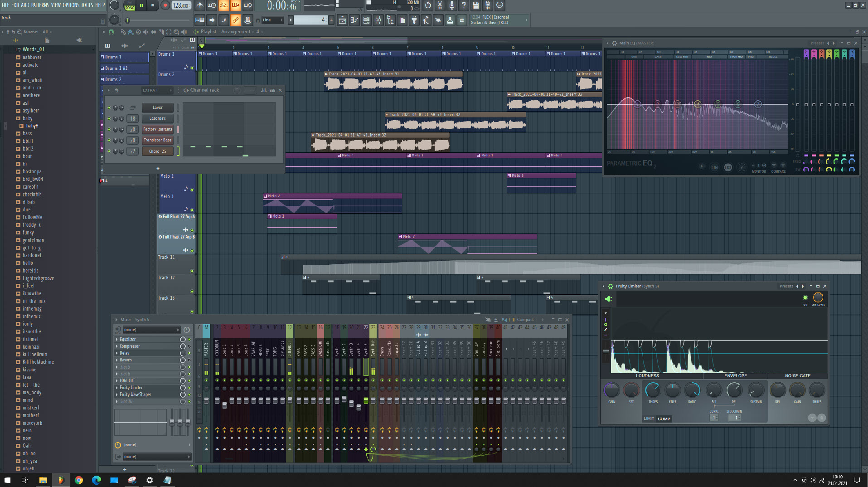Click the help question mark icon

click(x=463, y=5)
